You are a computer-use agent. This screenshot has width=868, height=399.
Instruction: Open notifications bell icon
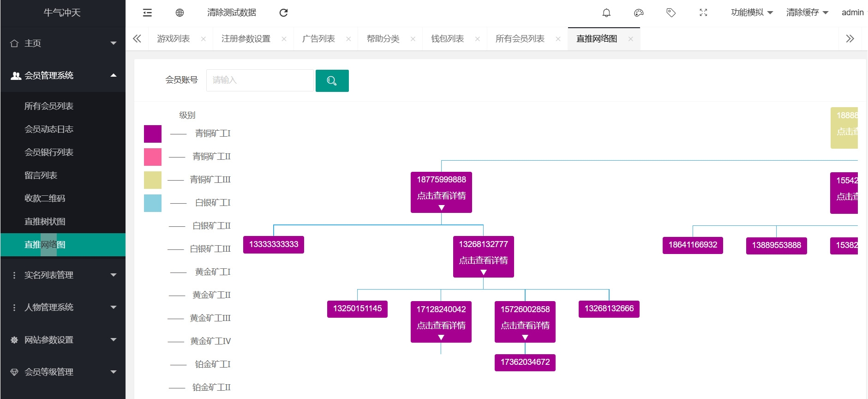point(606,13)
